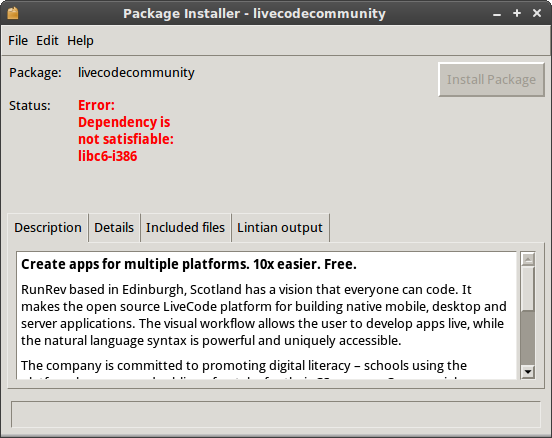The width and height of the screenshot is (552, 438).
Task: Open the Help menu
Action: [x=80, y=40]
